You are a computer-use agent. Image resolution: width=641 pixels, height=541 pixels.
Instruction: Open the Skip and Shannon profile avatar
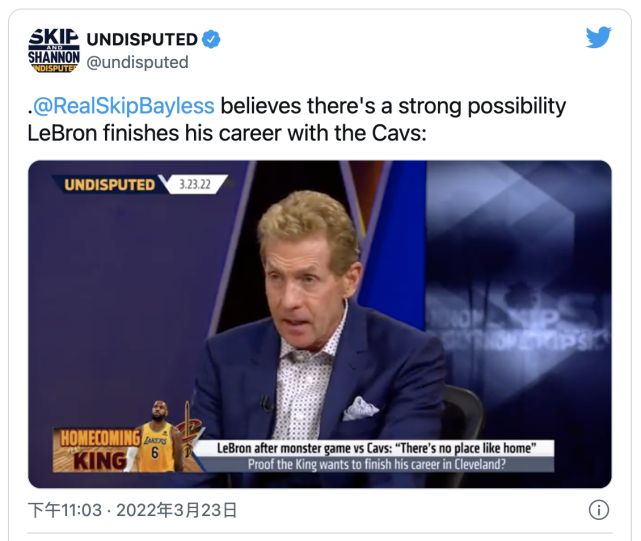click(x=54, y=50)
